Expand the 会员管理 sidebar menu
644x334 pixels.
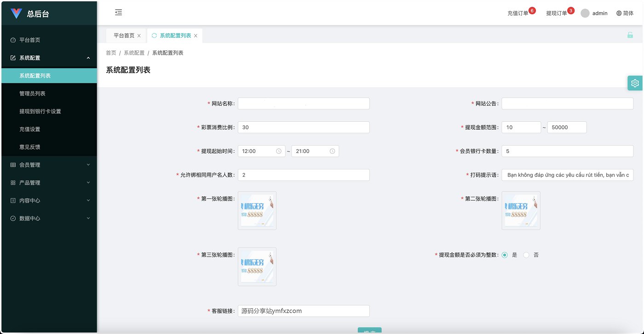49,165
